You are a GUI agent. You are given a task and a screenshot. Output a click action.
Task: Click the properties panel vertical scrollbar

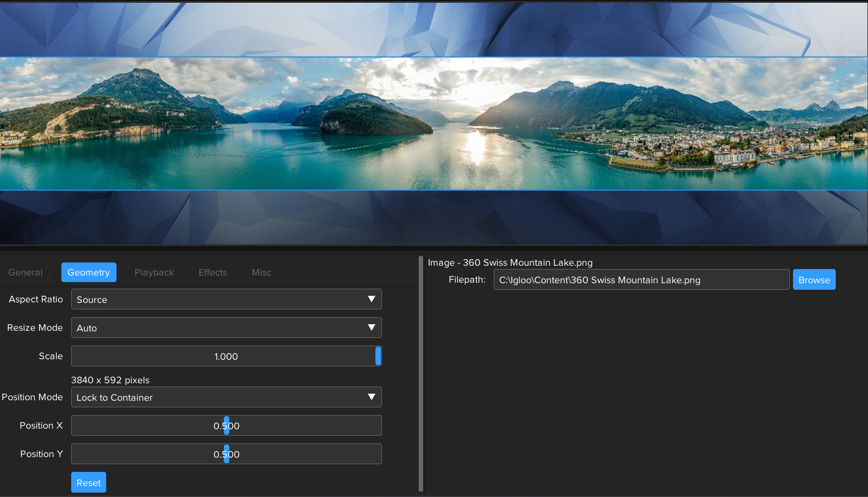pyautogui.click(x=421, y=372)
